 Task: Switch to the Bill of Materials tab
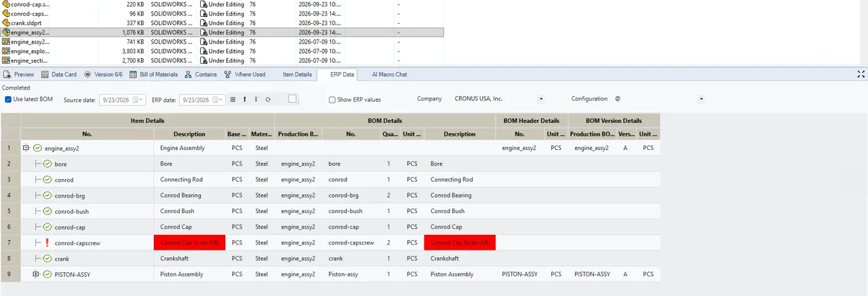click(154, 74)
